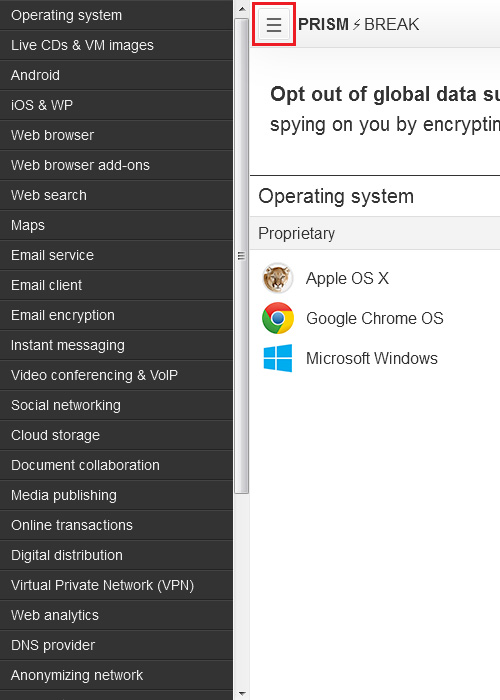The width and height of the screenshot is (500, 700).
Task: Go to DNS provider category
Action: [x=116, y=645]
